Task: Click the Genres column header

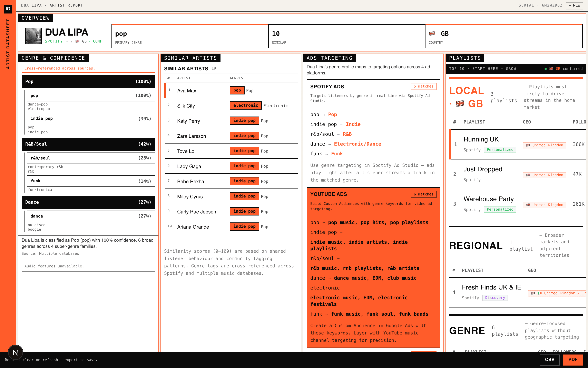Action: (x=236, y=78)
